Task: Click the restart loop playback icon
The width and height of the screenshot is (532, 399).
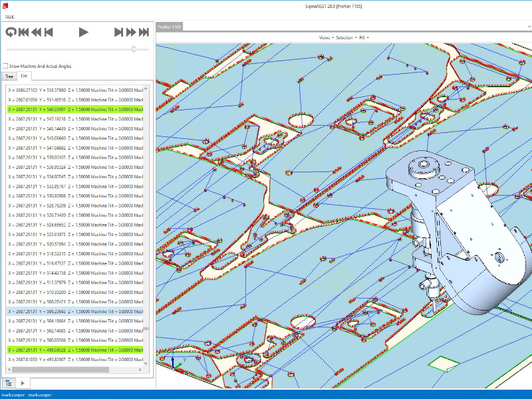Action: tap(11, 32)
